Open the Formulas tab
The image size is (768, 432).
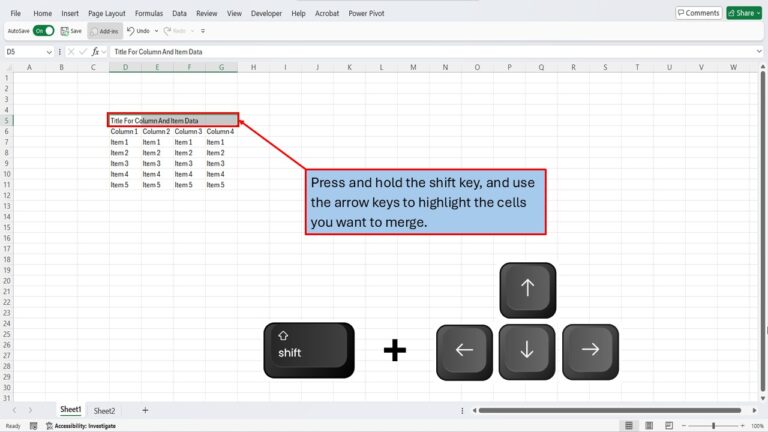149,13
